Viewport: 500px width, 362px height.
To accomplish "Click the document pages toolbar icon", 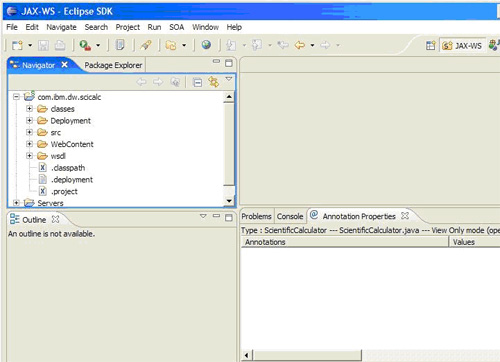I will pyautogui.click(x=120, y=45).
